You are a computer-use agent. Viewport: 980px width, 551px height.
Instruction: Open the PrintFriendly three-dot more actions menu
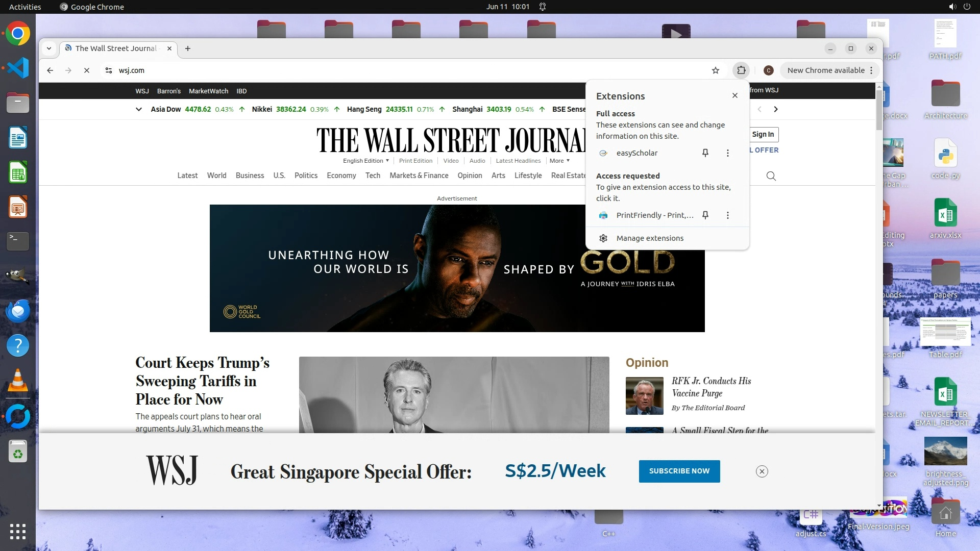(x=728, y=215)
